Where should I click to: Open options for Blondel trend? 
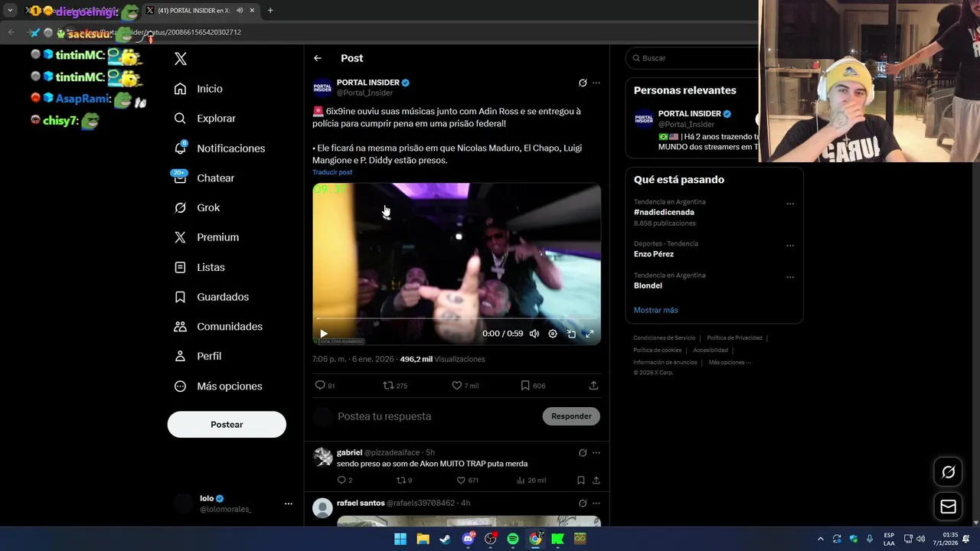(790, 277)
